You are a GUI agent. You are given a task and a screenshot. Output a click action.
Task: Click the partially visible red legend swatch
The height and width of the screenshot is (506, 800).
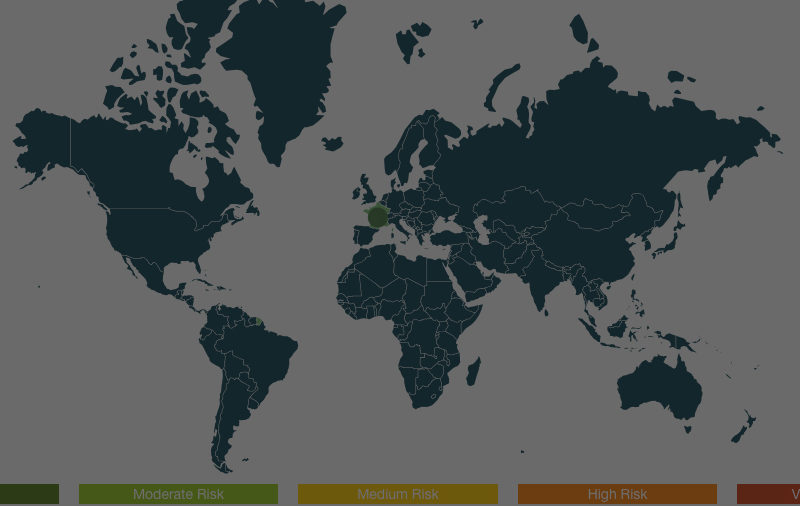tap(768, 494)
